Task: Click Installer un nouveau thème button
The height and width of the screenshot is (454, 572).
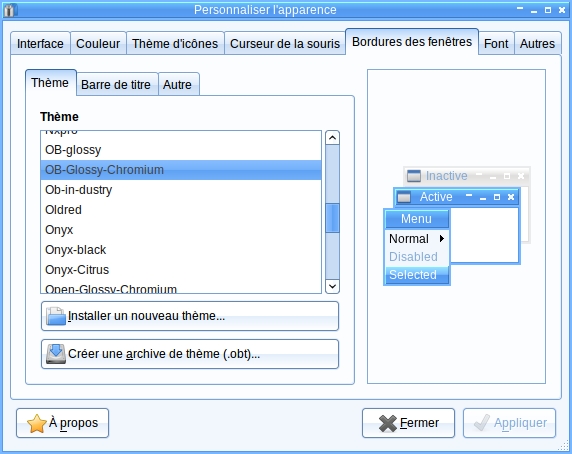Action: [190, 316]
